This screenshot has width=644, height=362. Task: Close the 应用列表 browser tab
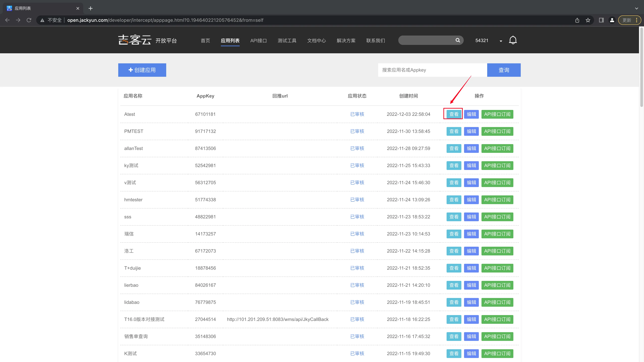[x=78, y=8]
